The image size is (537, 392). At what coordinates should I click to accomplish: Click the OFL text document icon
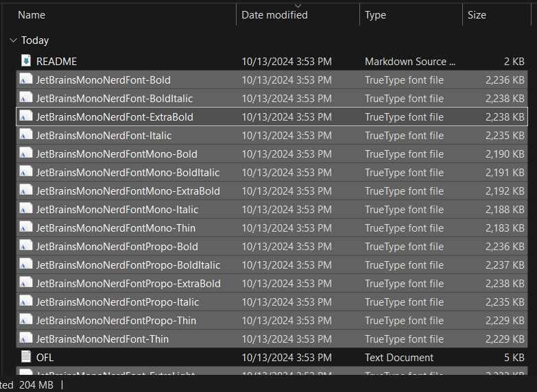tap(26, 357)
